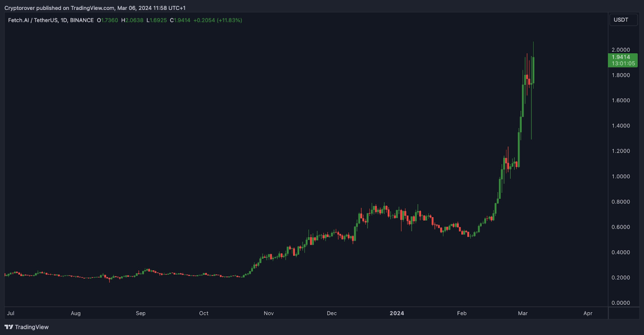The height and width of the screenshot is (335, 644).
Task: Click the 0.4000 price axis label
Action: click(621, 252)
